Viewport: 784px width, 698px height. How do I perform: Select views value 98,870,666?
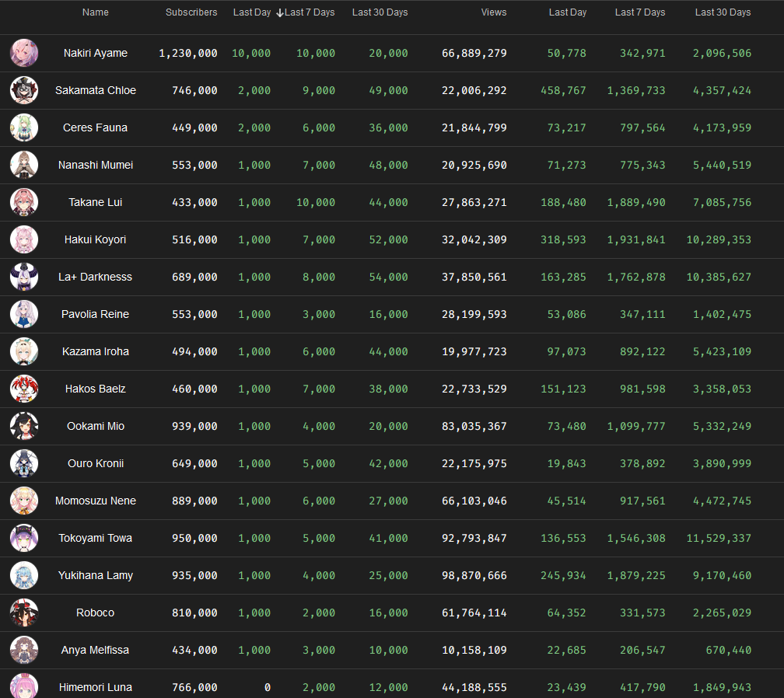tap(474, 576)
